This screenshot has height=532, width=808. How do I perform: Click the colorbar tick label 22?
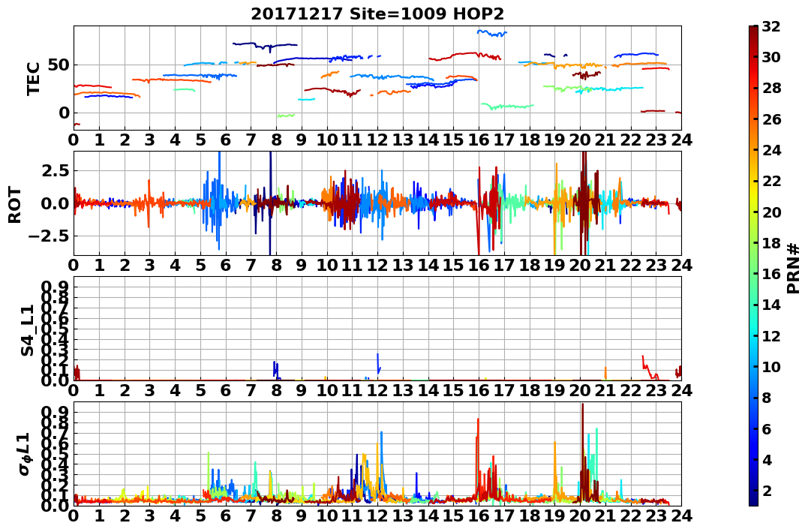771,181
